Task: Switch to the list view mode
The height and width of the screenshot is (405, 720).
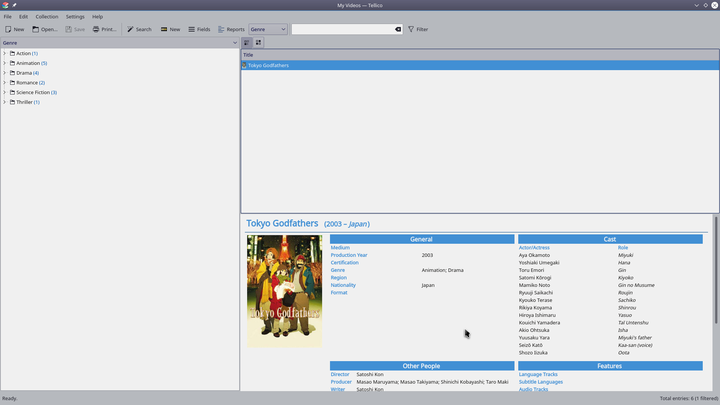Action: [x=247, y=43]
